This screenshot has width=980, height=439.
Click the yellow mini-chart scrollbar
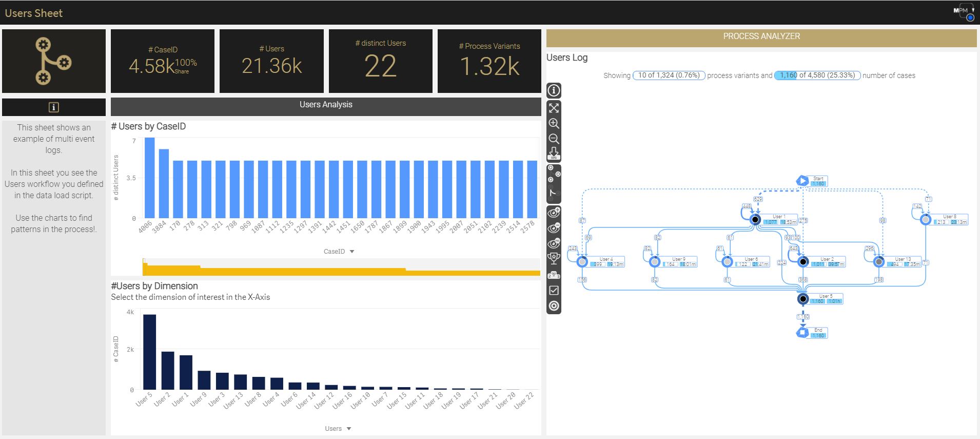tap(341, 268)
